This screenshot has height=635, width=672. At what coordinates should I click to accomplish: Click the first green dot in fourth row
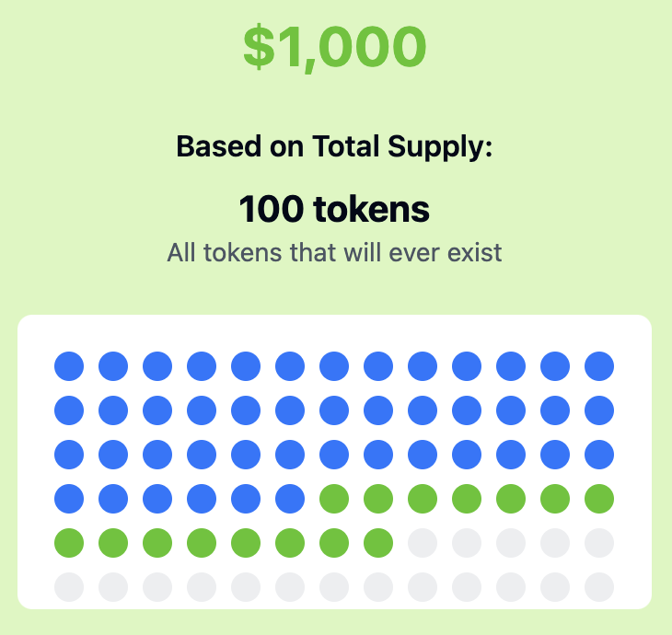point(334,499)
